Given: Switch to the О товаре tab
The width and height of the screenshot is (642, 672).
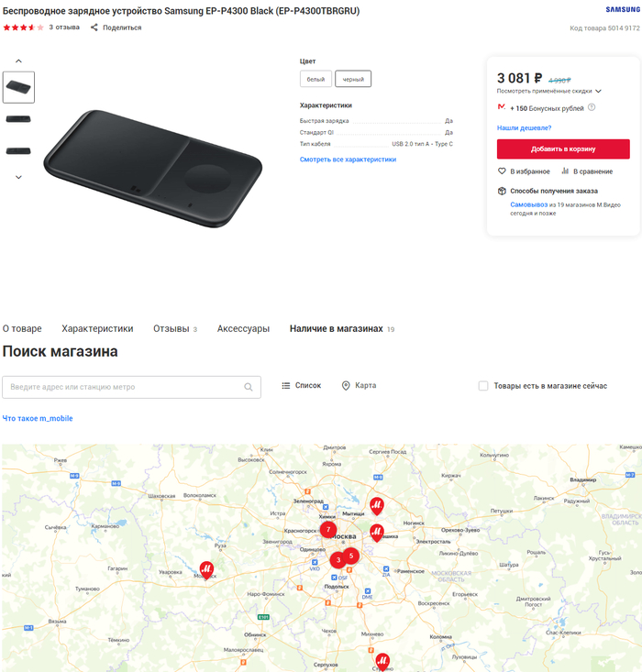Looking at the screenshot, I should 22,329.
